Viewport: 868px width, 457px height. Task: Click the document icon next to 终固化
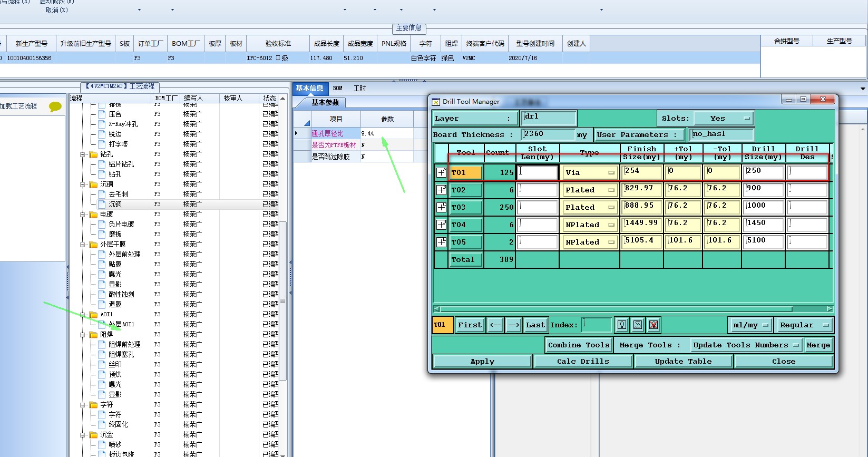point(102,424)
